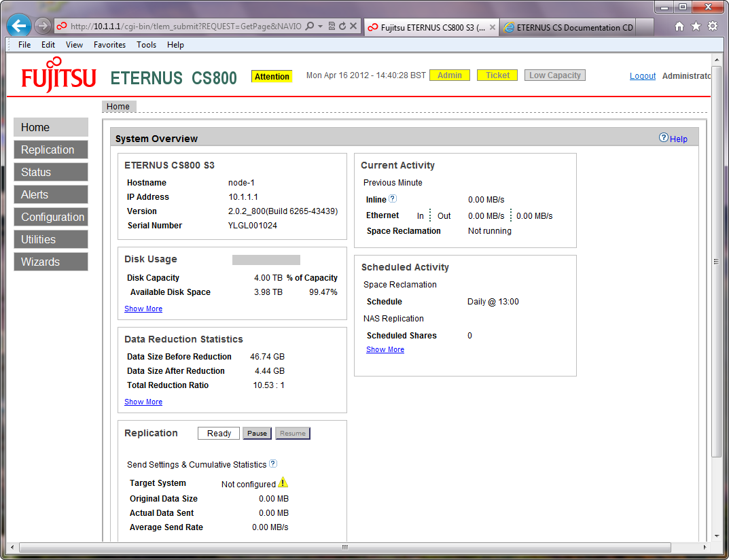Image resolution: width=729 pixels, height=560 pixels.
Task: Open Configuration in the left navigation
Action: (51, 217)
